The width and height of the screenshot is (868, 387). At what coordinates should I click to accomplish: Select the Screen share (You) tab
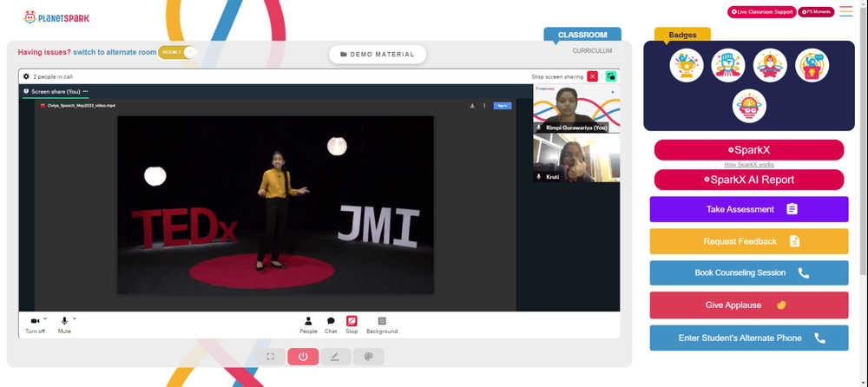click(x=56, y=91)
